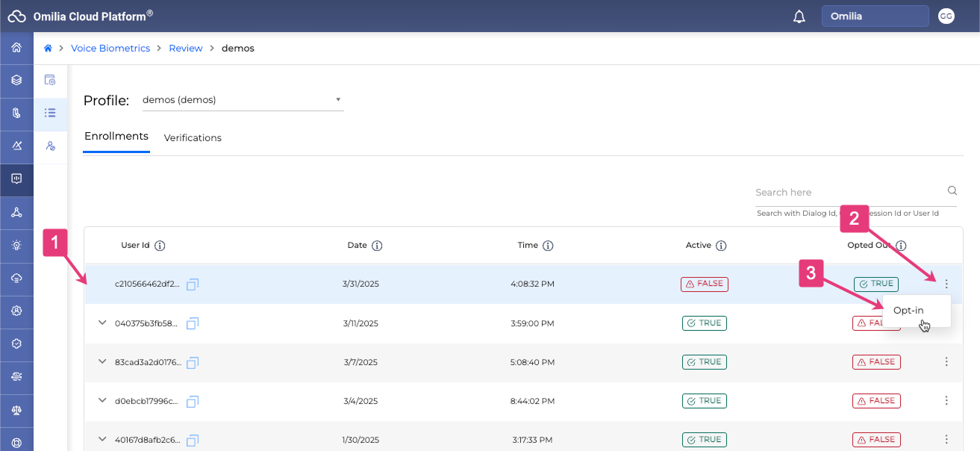This screenshot has width=980, height=451.
Task: Expand row for user d0ebcb17996c
Action: click(102, 400)
